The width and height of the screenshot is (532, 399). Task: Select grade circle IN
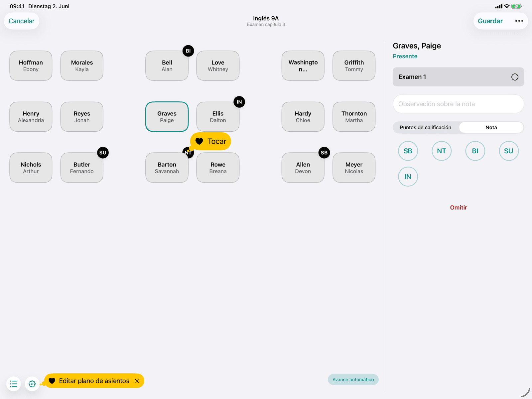pos(408,177)
